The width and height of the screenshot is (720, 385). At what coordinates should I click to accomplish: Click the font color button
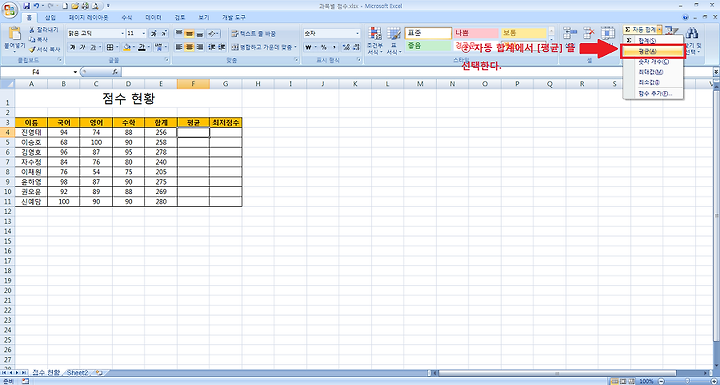tap(141, 47)
